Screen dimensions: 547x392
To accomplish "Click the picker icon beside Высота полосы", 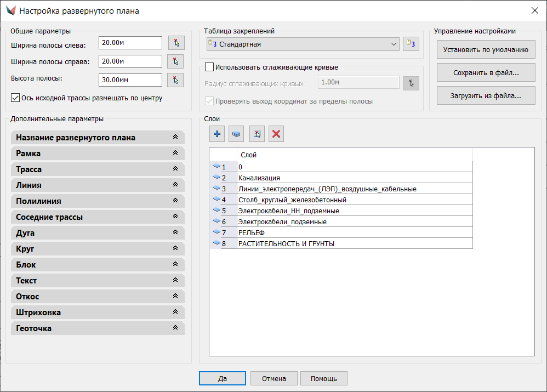I will (x=175, y=80).
